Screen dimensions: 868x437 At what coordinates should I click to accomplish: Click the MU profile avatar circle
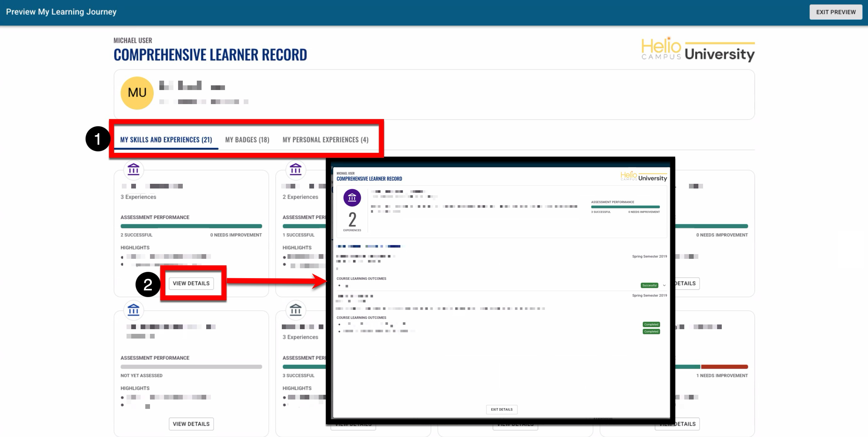point(137,93)
